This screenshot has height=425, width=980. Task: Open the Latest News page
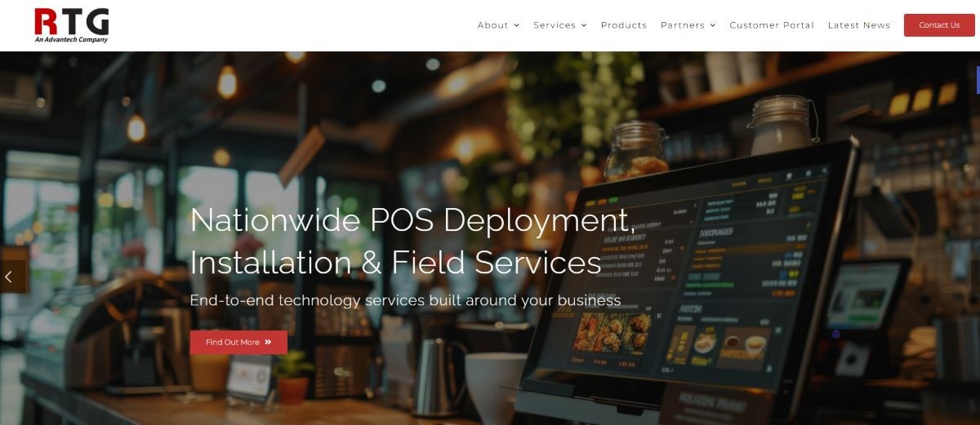(x=859, y=25)
